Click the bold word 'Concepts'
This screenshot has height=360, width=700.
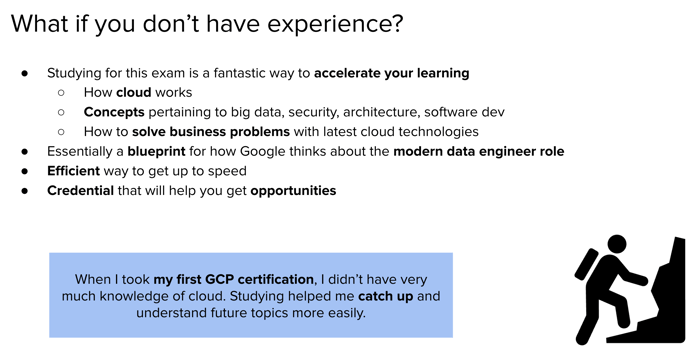click(x=114, y=112)
